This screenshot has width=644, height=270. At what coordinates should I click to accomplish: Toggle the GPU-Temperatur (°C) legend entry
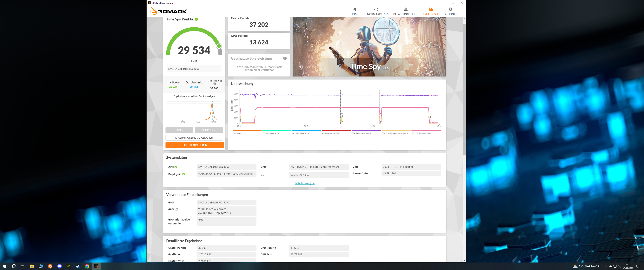(x=301, y=133)
